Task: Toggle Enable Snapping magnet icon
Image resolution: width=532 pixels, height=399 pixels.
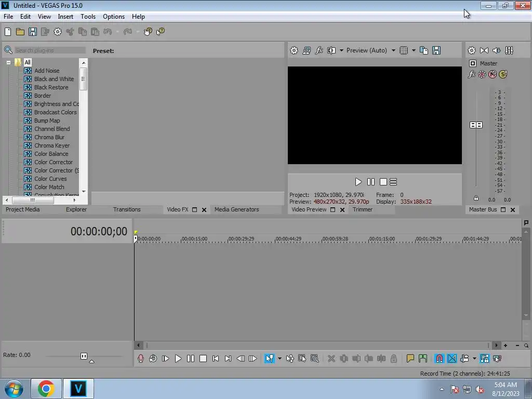Action: click(x=440, y=358)
